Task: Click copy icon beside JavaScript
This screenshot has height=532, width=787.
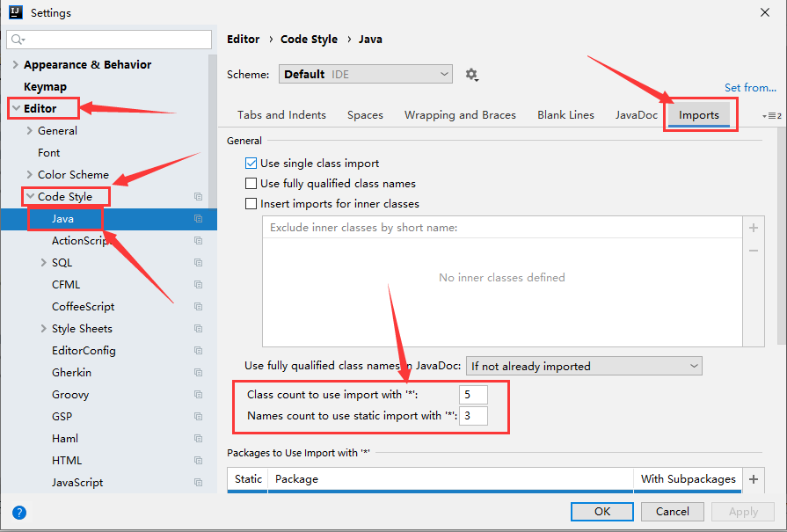Action: pos(198,482)
